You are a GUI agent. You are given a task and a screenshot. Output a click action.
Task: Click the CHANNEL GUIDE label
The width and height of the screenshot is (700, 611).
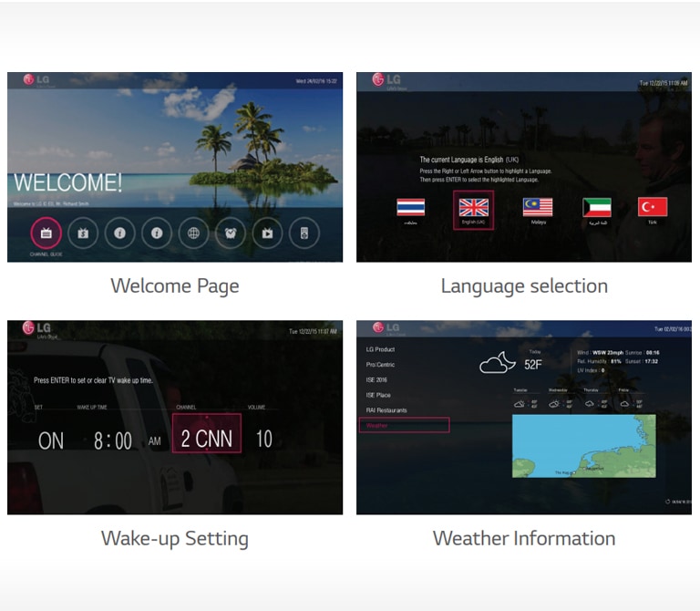pos(46,254)
